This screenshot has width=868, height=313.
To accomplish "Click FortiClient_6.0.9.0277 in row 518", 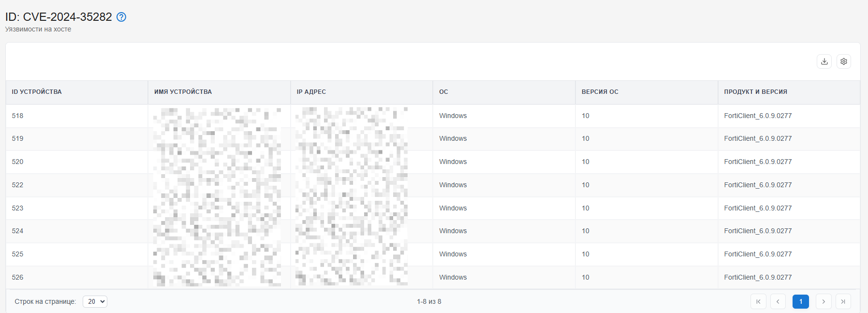I will 758,116.
